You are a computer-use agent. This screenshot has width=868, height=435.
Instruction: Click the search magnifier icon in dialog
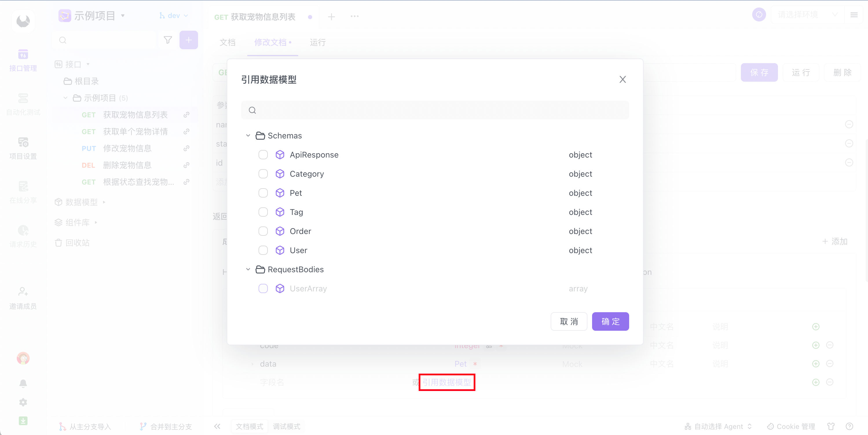tap(252, 110)
